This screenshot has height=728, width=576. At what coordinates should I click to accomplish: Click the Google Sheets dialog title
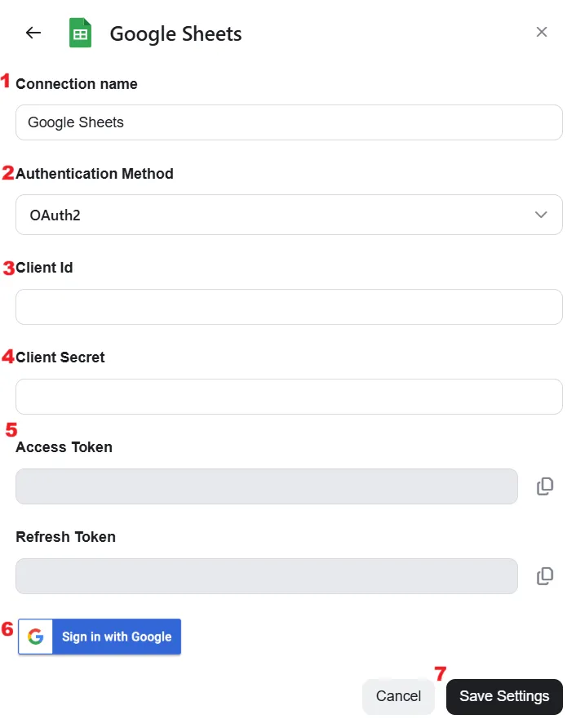[175, 34]
